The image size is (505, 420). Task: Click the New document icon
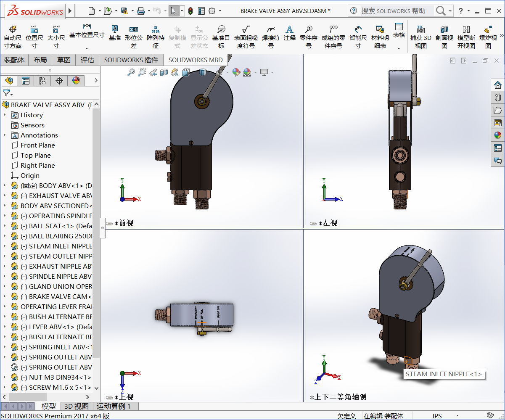point(92,11)
